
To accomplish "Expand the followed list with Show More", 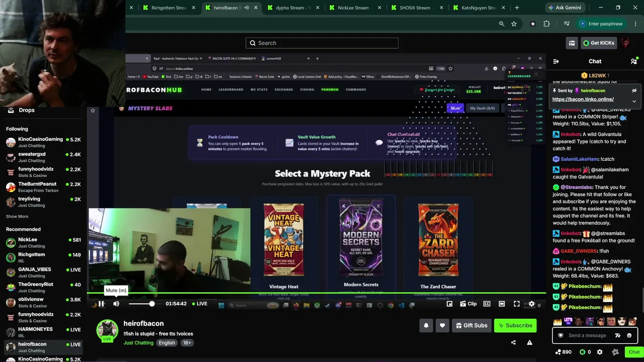I will coord(17,216).
